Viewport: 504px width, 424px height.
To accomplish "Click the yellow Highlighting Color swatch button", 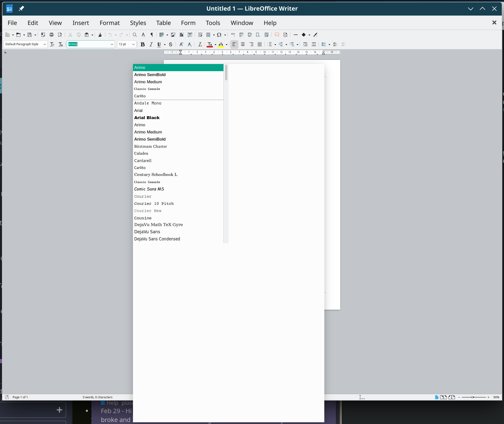I will click(221, 44).
